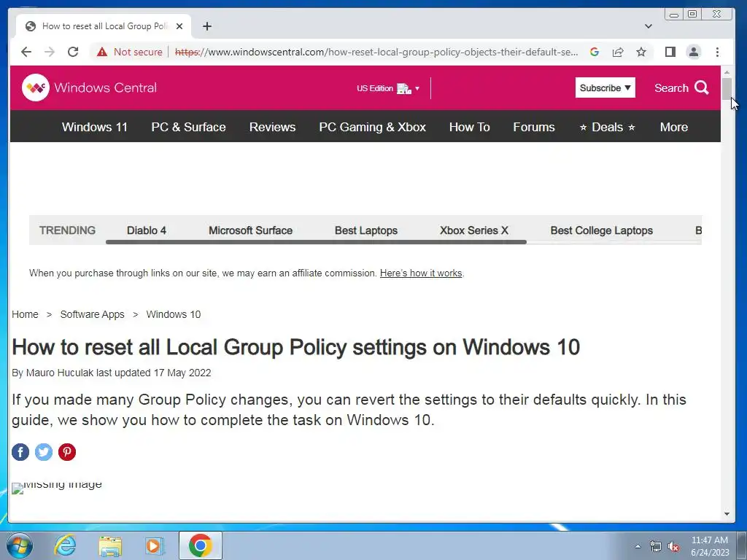Share the article on Twitter
This screenshot has height=560, width=747.
pyautogui.click(x=44, y=452)
